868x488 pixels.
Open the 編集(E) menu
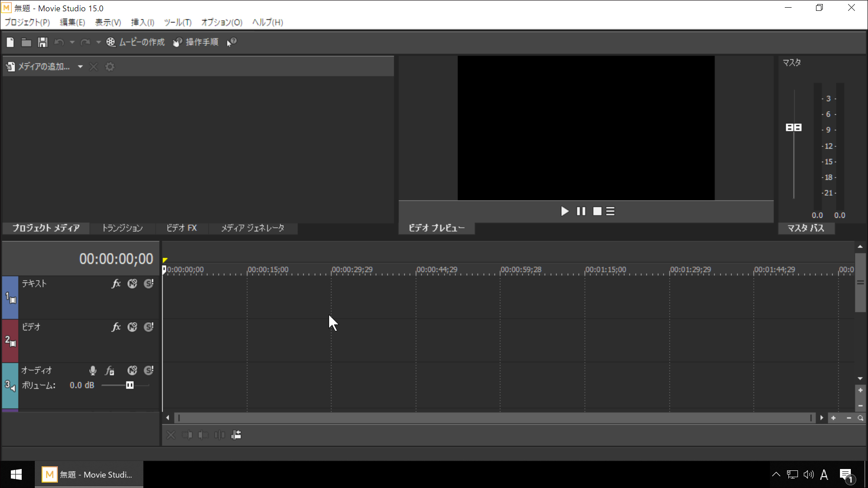tap(72, 22)
